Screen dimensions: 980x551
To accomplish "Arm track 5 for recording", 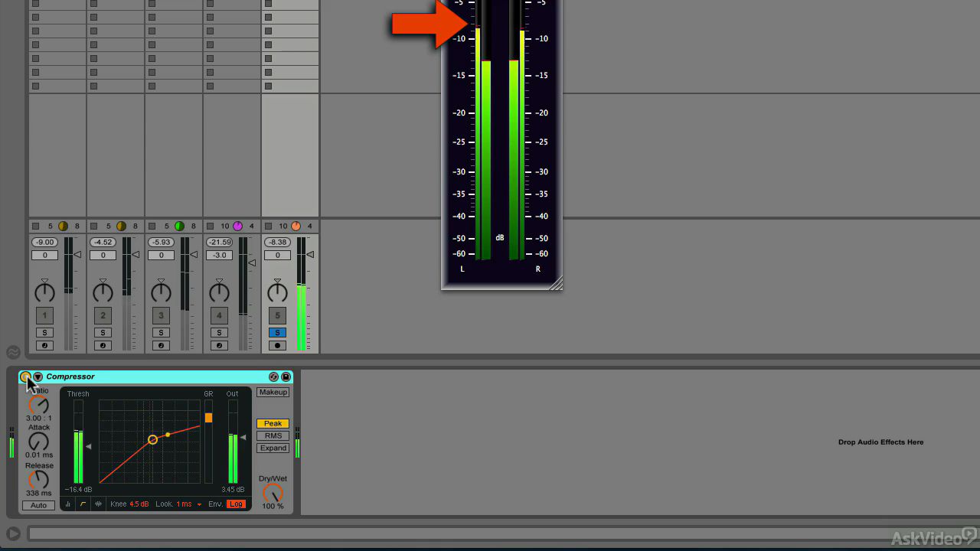I will pos(277,346).
